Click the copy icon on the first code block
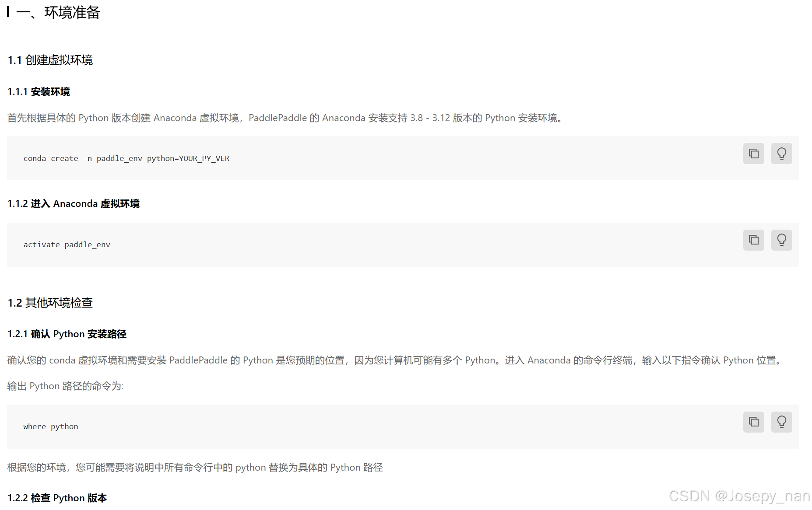The image size is (812, 510). [x=753, y=154]
